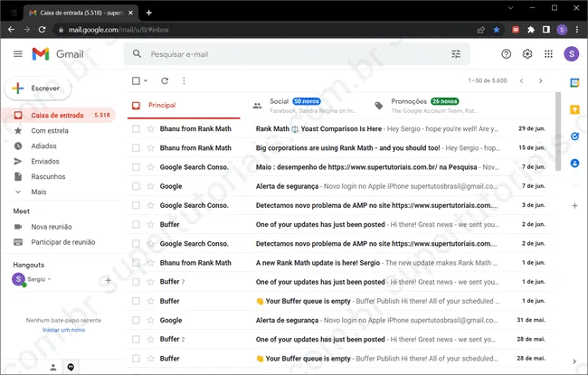Click the Gmail logo
Viewport: 588px width, 375px height.
[x=57, y=54]
